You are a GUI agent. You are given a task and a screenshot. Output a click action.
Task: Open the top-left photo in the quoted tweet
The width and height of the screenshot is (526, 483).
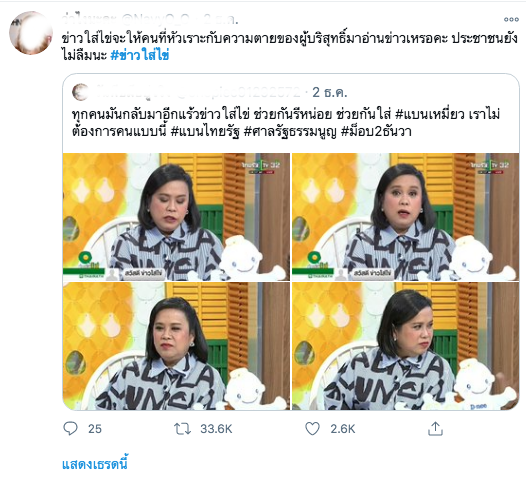(x=176, y=217)
